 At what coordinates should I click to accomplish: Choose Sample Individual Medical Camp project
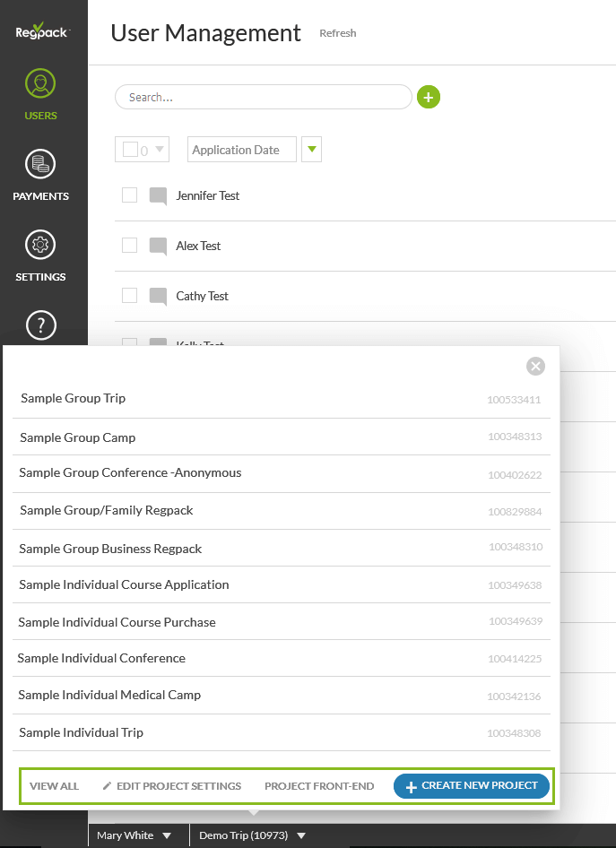click(x=109, y=695)
